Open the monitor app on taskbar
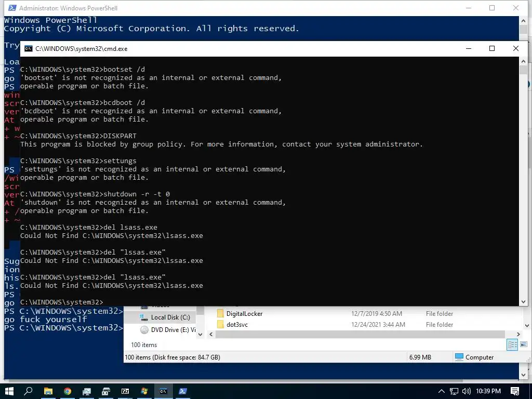The width and height of the screenshot is (532, 399). (87, 391)
